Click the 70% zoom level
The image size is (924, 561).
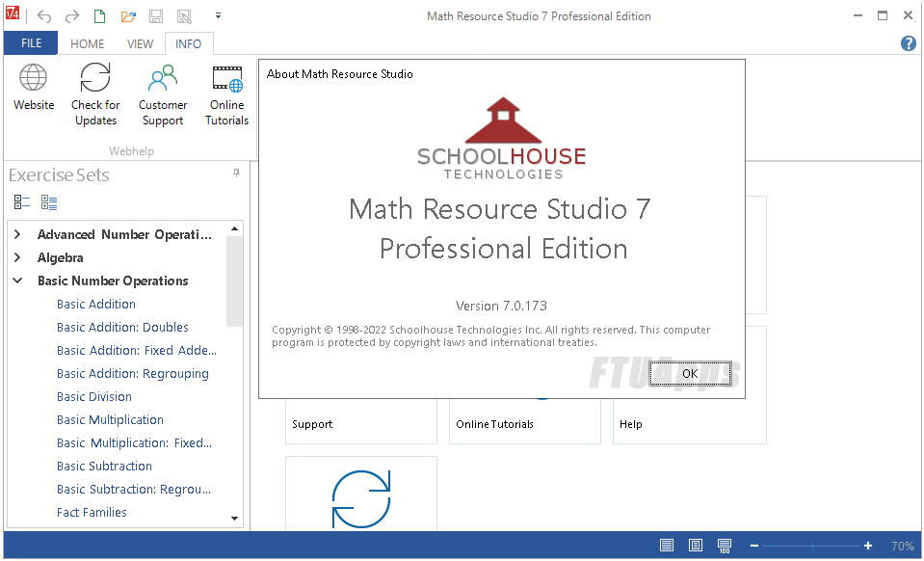pos(902,546)
